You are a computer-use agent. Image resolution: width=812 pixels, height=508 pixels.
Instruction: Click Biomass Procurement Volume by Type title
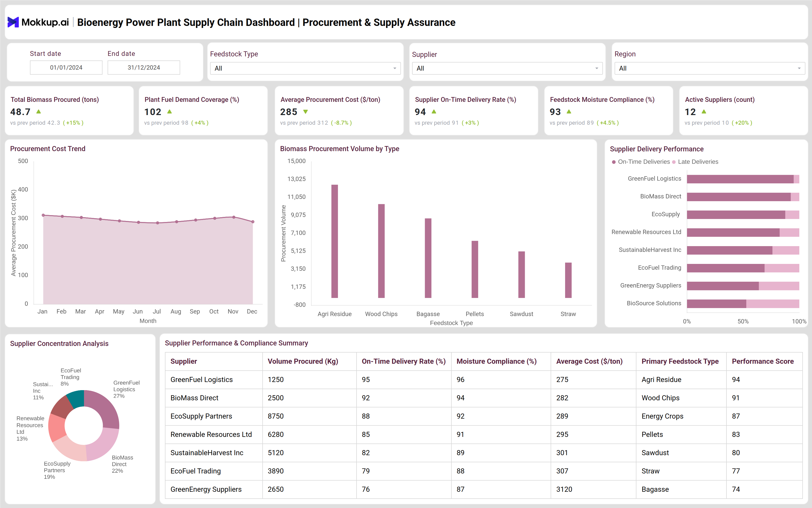coord(340,149)
